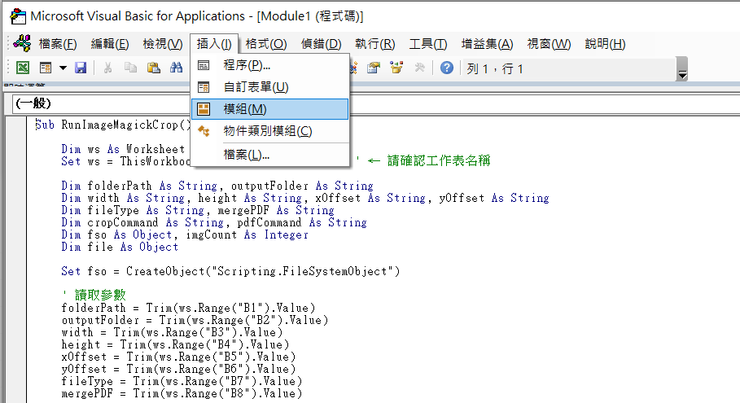Click the Find binoculars icon
The image size is (740, 403).
(x=176, y=68)
